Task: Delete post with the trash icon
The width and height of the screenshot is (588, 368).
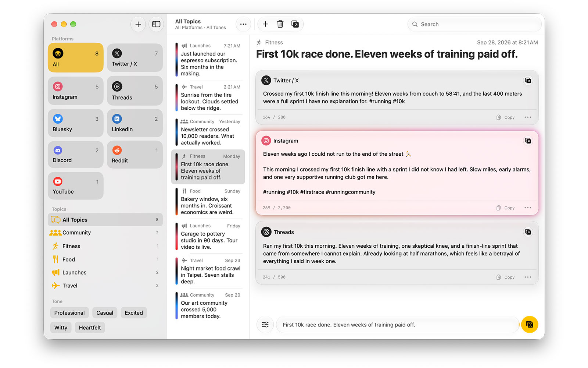Action: coord(280,24)
